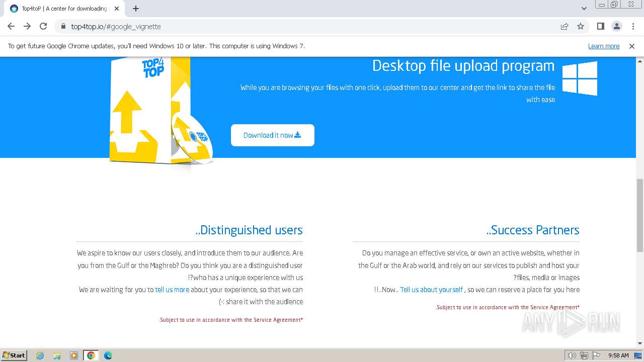Click Download it now button

click(x=272, y=135)
